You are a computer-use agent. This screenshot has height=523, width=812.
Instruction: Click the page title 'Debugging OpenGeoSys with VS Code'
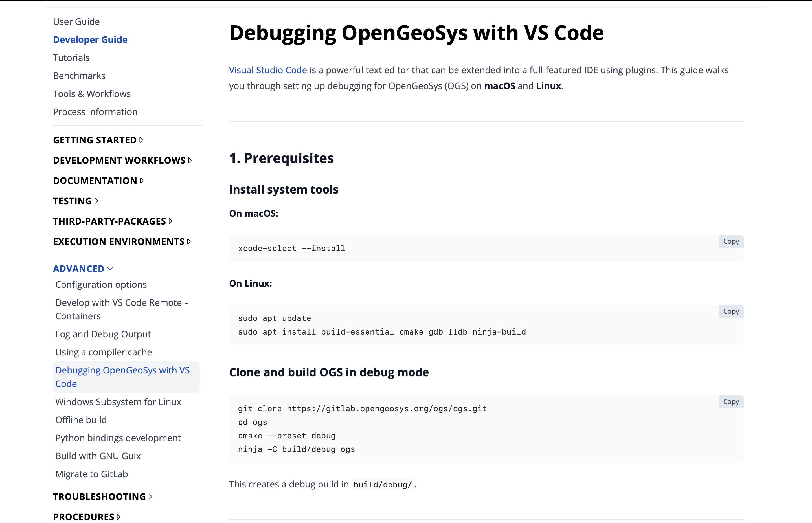tap(417, 33)
